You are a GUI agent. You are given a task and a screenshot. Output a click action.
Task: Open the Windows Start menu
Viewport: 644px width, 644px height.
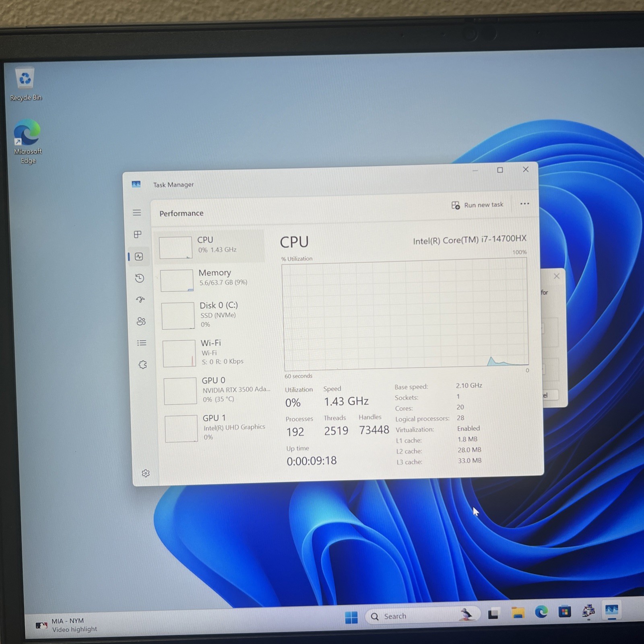tap(351, 617)
